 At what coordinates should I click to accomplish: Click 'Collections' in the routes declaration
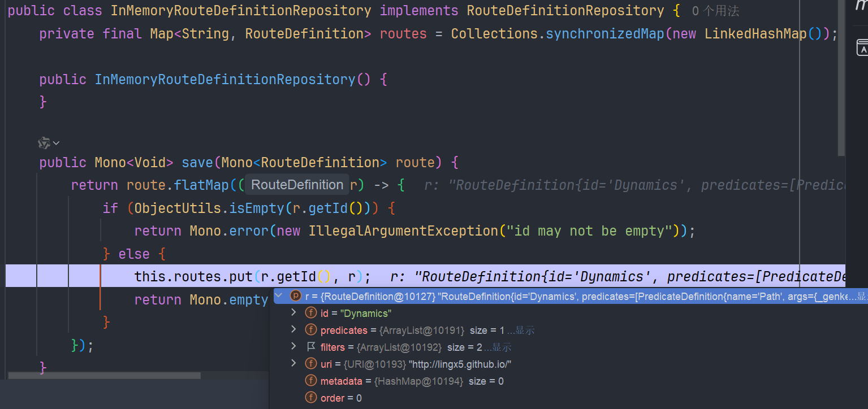tap(494, 33)
